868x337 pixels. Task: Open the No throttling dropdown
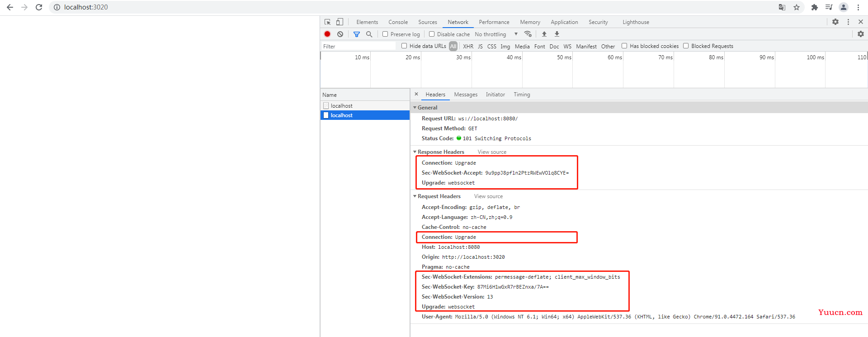[x=496, y=34]
